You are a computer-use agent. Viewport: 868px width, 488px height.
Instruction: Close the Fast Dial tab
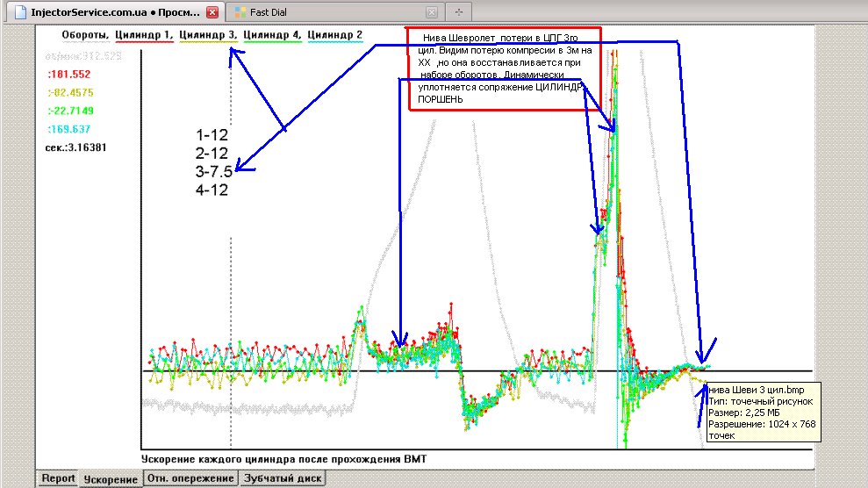432,12
